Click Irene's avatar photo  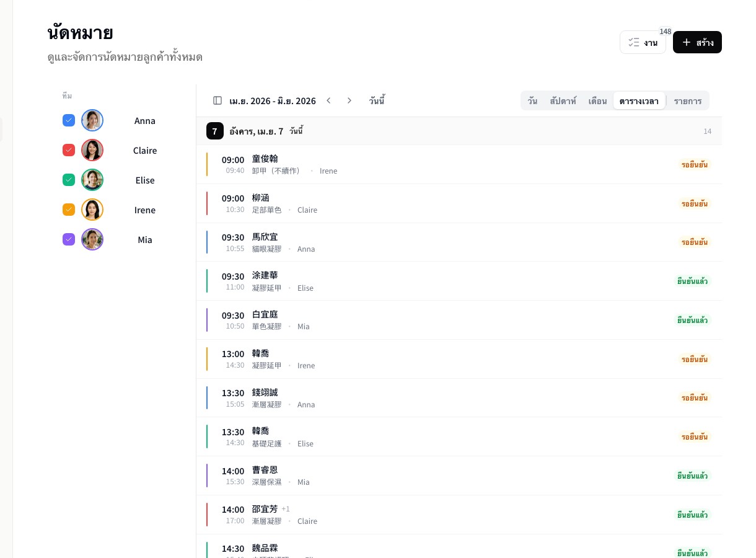pos(92,210)
